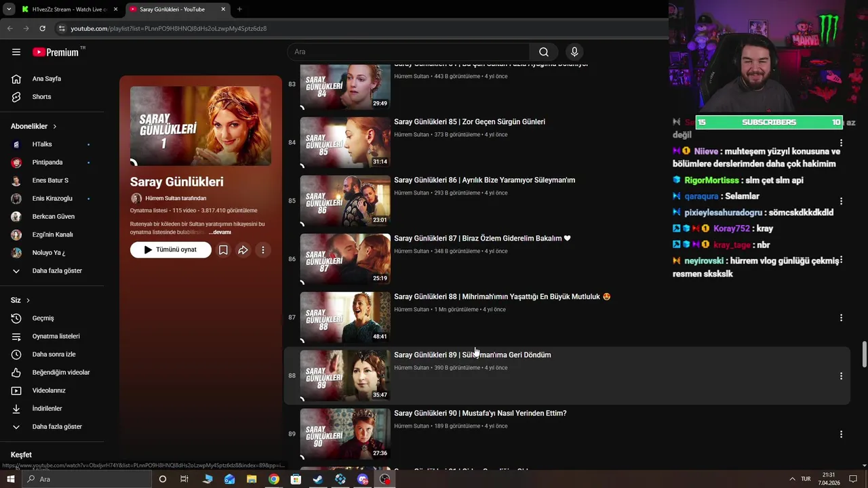Image resolution: width=868 pixels, height=488 pixels.
Task: Open the 25:19 Saray Günlükleri 87 thumbnail
Action: point(345,260)
